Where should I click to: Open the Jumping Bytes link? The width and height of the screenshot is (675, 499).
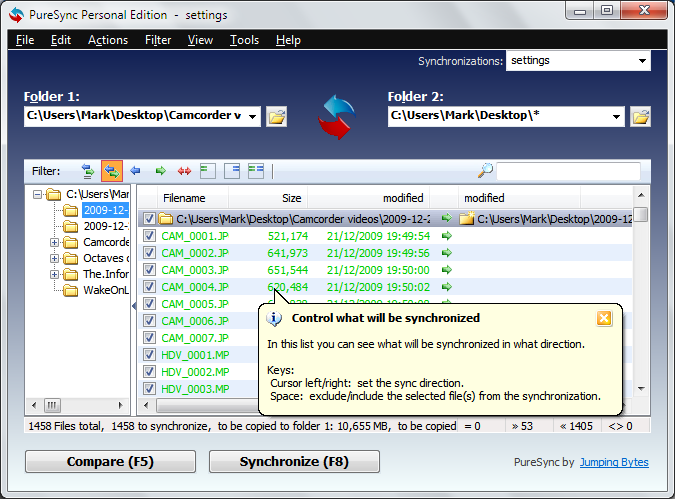point(614,462)
